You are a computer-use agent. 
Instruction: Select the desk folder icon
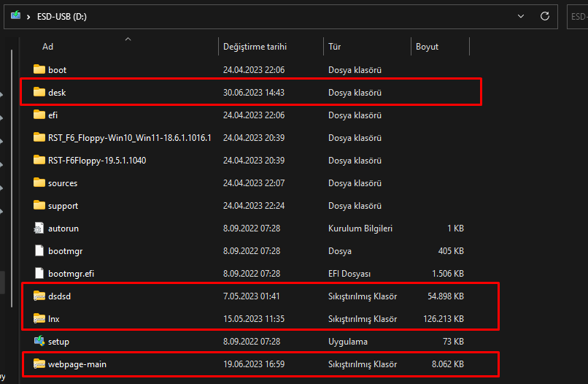[39, 93]
